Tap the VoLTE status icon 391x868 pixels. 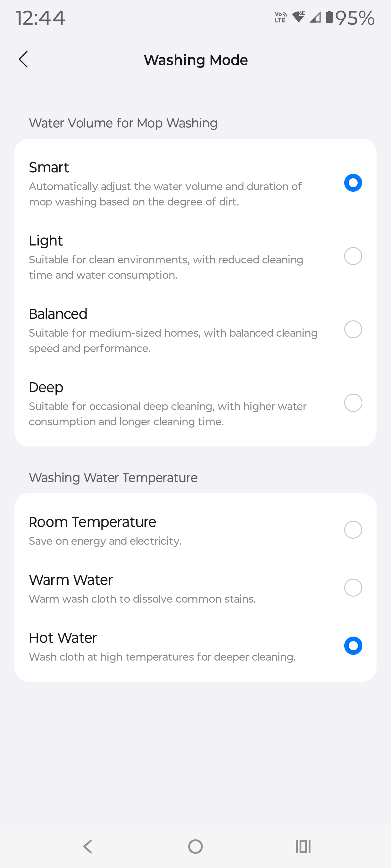[x=280, y=17]
